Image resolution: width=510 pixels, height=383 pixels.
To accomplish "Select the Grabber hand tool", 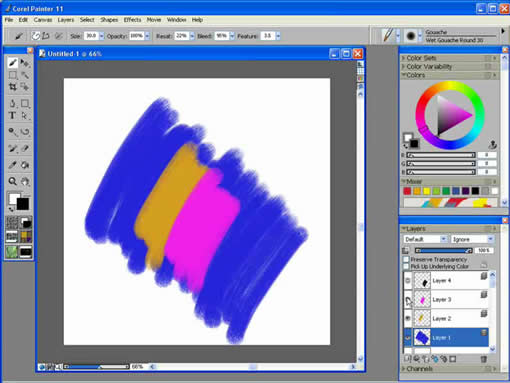I will [x=25, y=181].
